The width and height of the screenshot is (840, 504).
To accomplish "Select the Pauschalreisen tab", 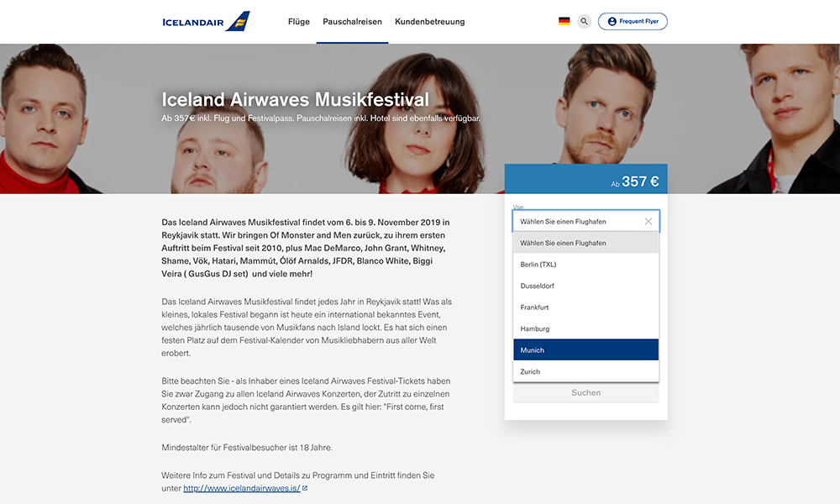I will tap(353, 22).
